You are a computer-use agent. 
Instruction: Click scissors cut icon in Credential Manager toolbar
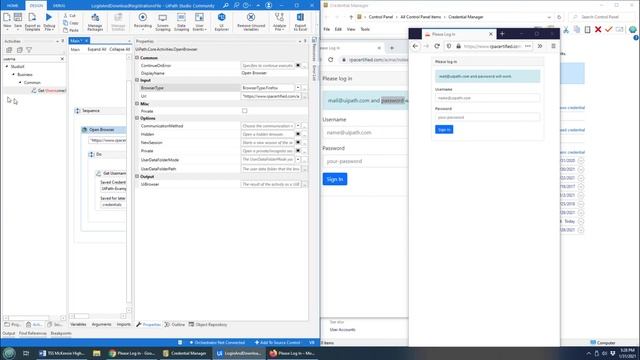566,29
